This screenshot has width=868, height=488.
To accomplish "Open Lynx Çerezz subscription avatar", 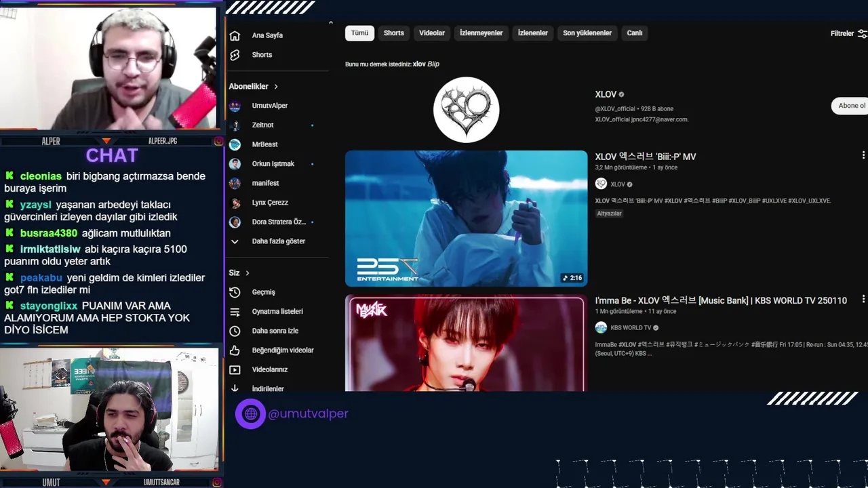I will pyautogui.click(x=235, y=203).
